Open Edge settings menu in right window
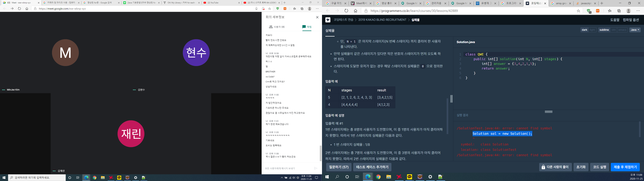This screenshot has width=644, height=181. [x=638, y=11]
